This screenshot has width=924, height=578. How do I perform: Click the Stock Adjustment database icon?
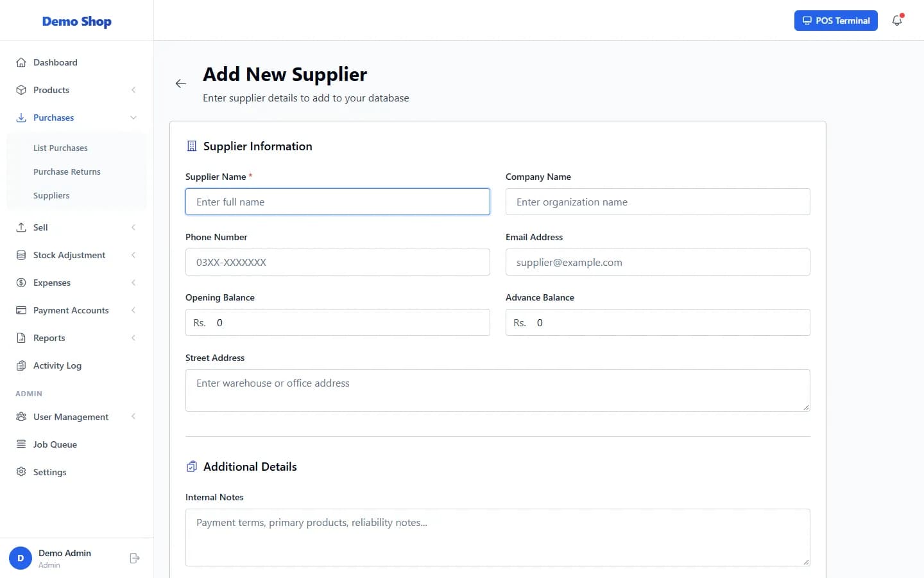pos(21,255)
